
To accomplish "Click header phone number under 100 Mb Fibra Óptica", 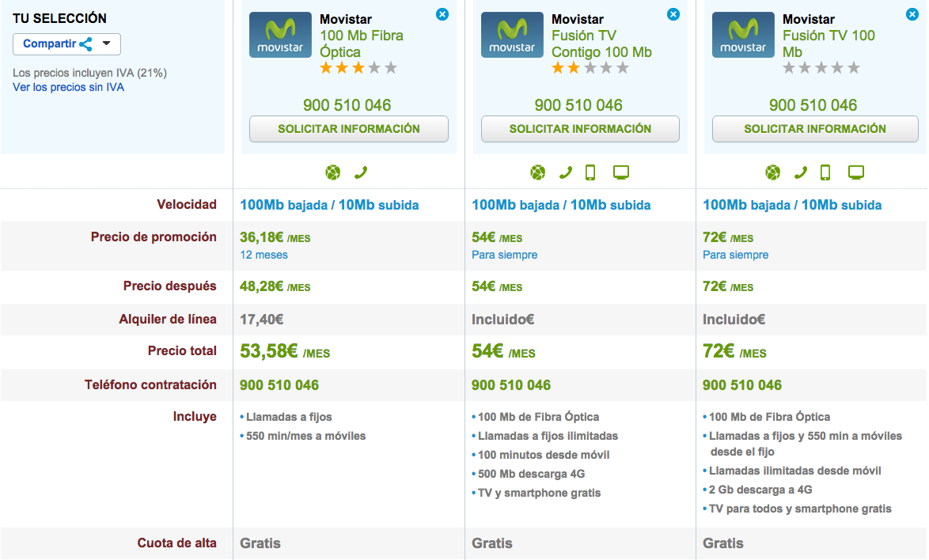I will tap(347, 104).
